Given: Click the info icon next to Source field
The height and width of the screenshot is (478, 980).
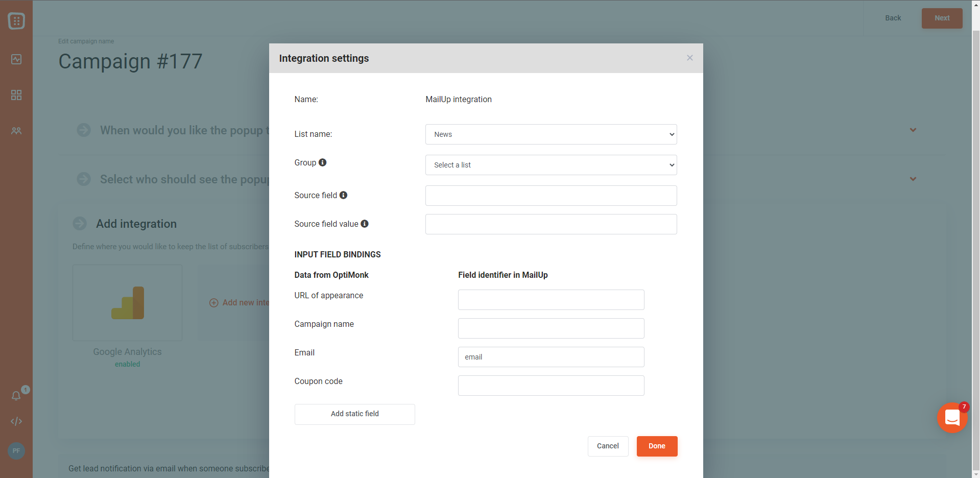Looking at the screenshot, I should click(x=344, y=195).
